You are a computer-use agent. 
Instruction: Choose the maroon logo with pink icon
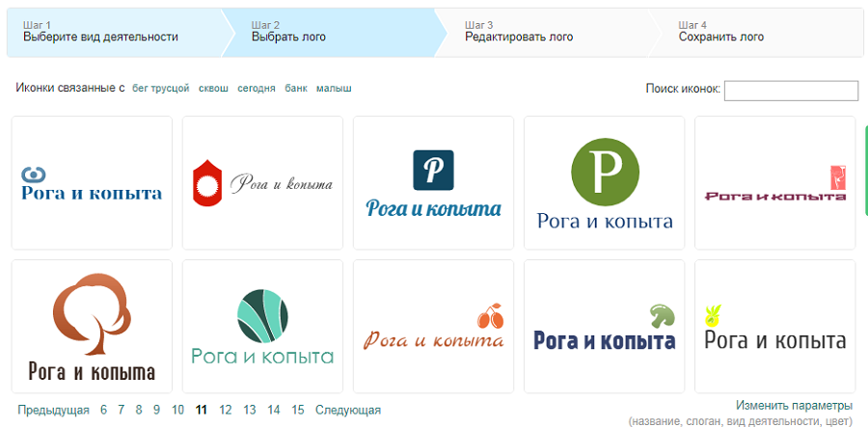774,183
